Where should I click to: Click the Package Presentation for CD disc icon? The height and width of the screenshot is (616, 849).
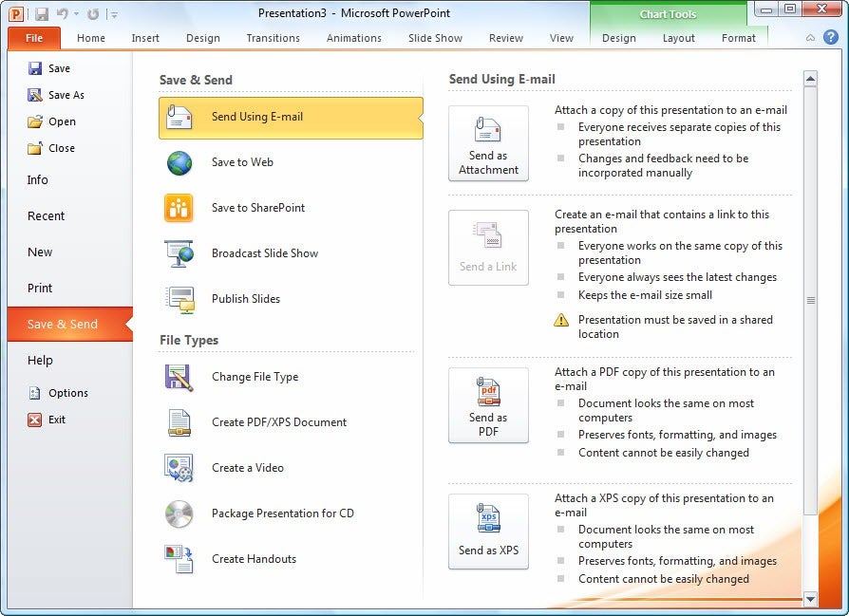click(x=179, y=513)
